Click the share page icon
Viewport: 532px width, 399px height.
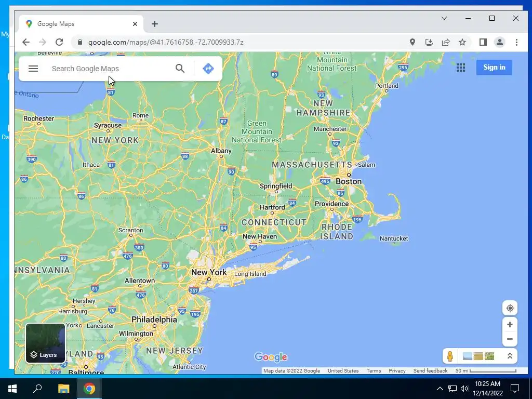tap(445, 42)
